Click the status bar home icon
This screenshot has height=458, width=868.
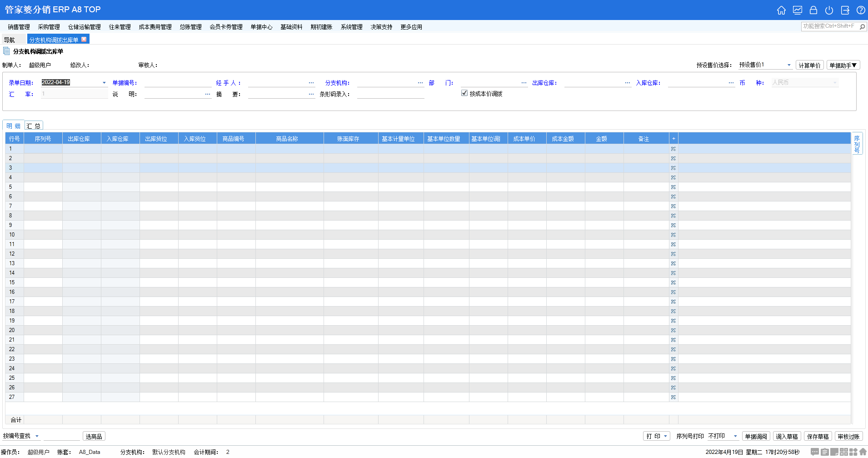click(863, 452)
